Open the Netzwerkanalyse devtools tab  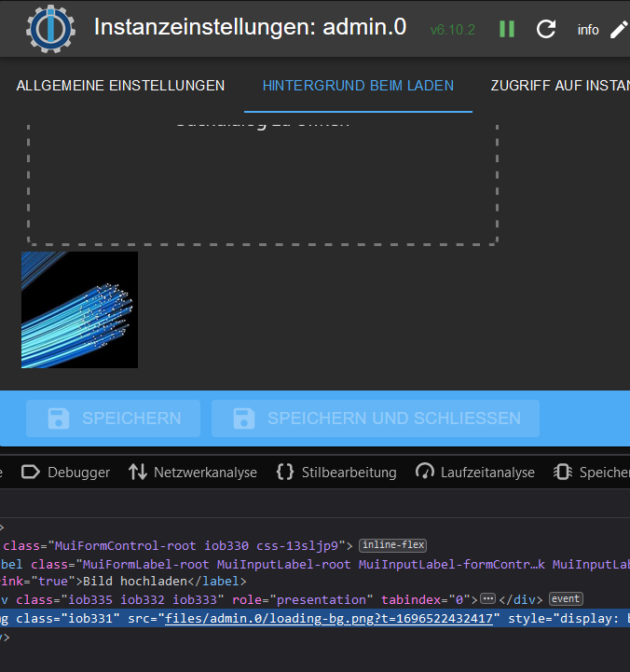coord(193,473)
